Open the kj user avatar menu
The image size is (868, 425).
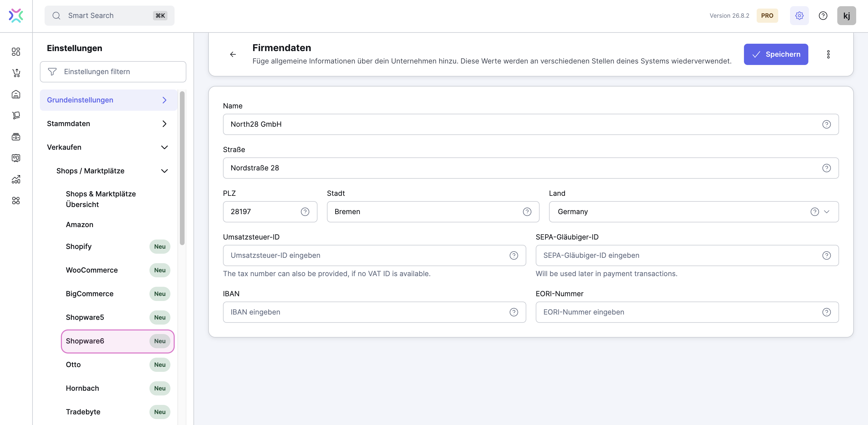(846, 15)
